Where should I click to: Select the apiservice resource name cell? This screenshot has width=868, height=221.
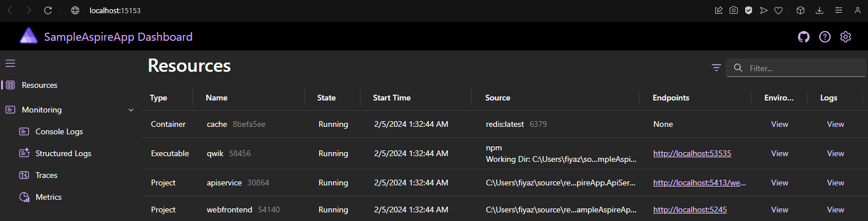tap(238, 183)
